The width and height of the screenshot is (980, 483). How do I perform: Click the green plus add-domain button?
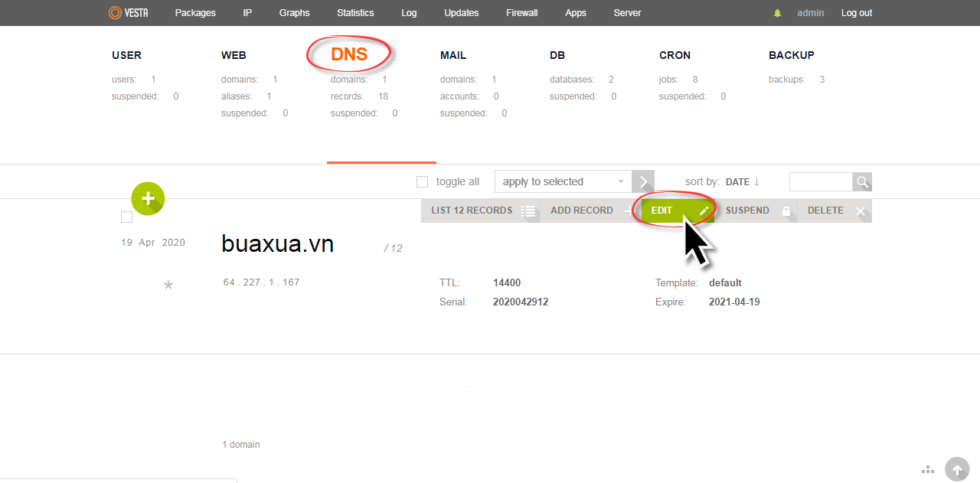148,198
